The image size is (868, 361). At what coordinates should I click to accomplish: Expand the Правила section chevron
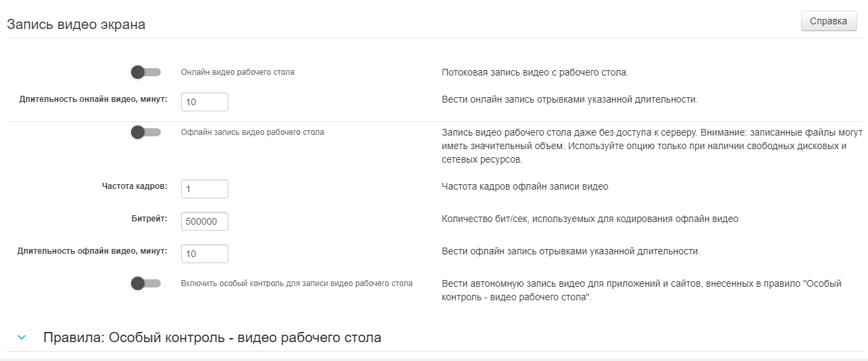point(22,337)
